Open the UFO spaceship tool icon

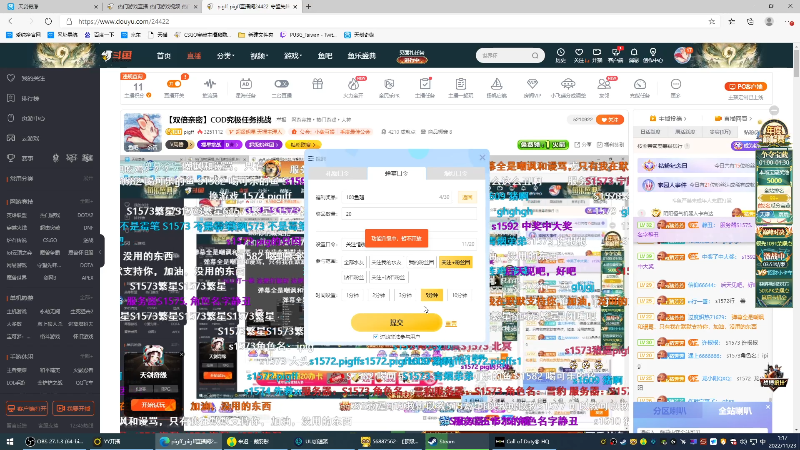click(x=568, y=84)
